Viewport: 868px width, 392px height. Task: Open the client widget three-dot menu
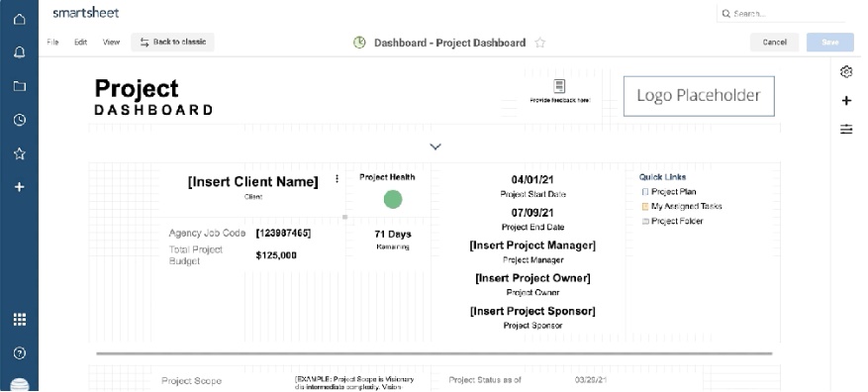[x=337, y=178]
